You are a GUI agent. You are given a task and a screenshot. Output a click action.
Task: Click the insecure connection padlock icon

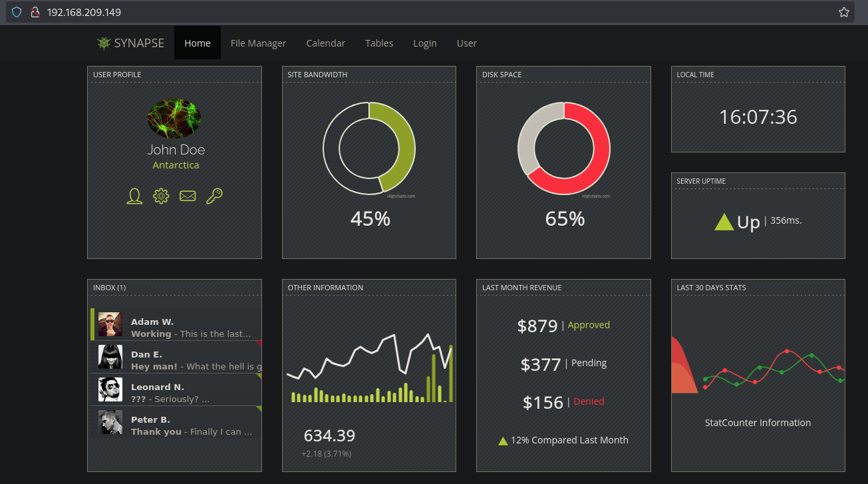tap(35, 12)
